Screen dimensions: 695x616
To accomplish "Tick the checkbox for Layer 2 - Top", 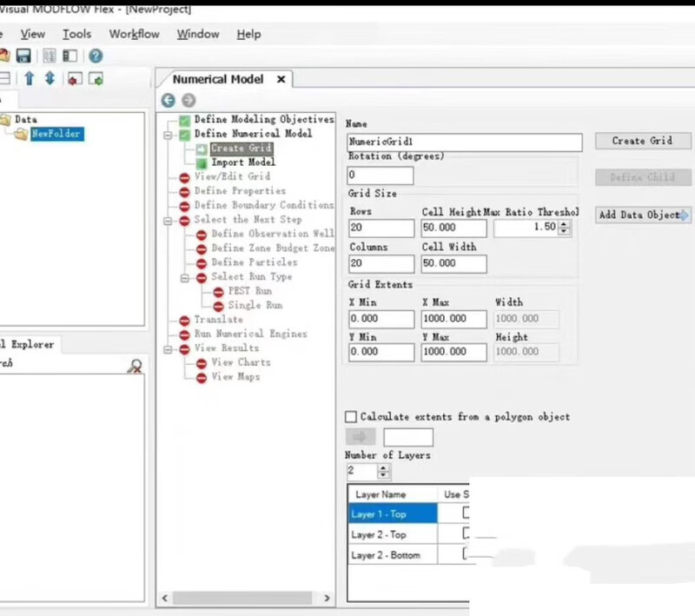I will pyautogui.click(x=467, y=533).
